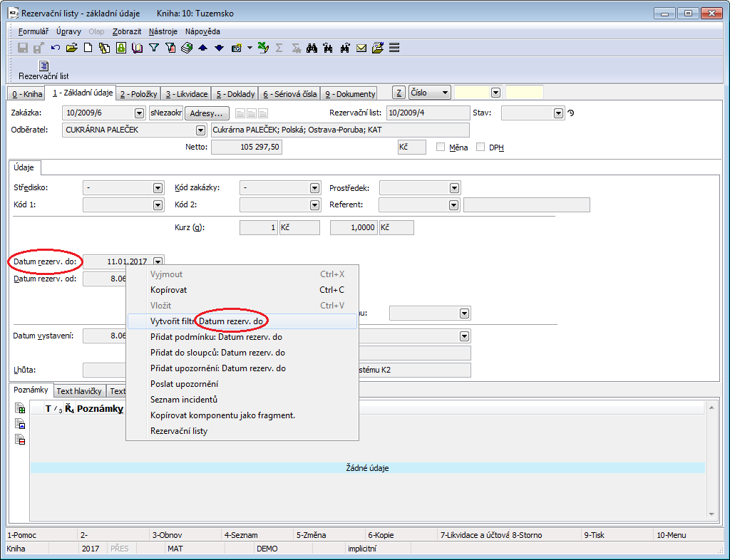Expand the Stav dropdown
The height and width of the screenshot is (560, 730).
point(558,113)
